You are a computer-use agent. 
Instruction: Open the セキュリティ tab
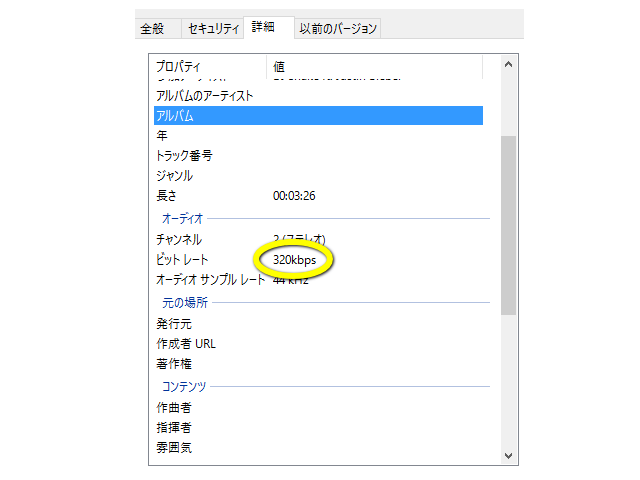[x=212, y=29]
